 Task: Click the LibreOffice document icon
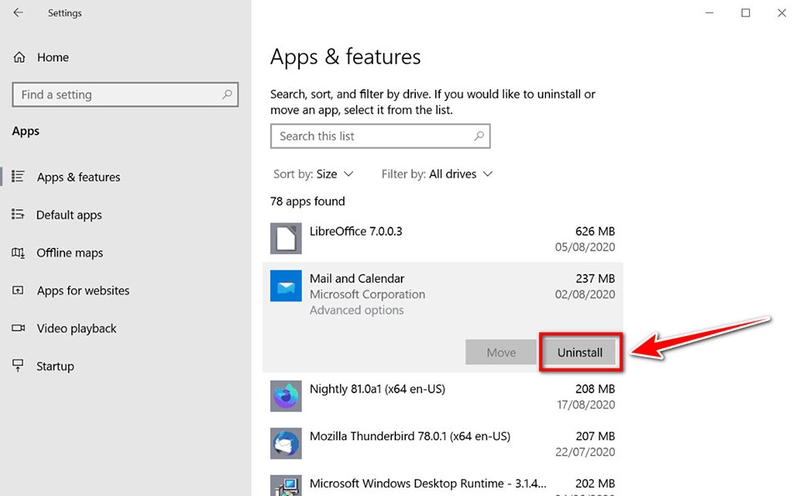click(x=286, y=238)
